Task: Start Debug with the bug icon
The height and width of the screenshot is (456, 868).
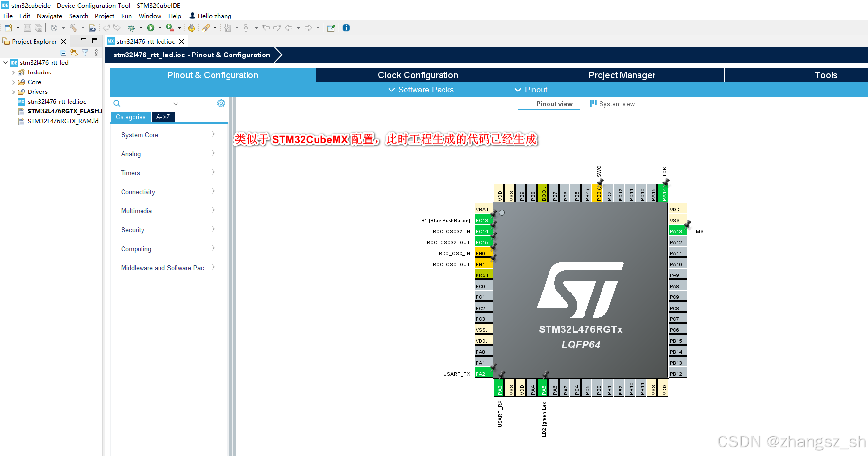Action: coord(131,28)
